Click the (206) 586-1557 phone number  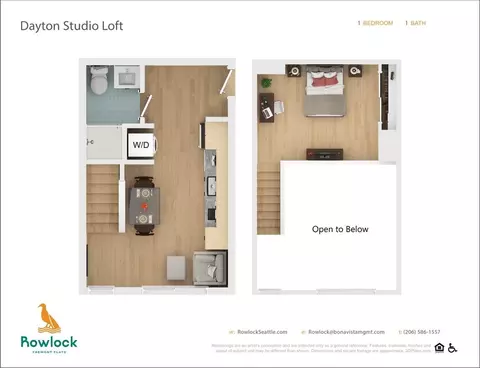pos(422,332)
